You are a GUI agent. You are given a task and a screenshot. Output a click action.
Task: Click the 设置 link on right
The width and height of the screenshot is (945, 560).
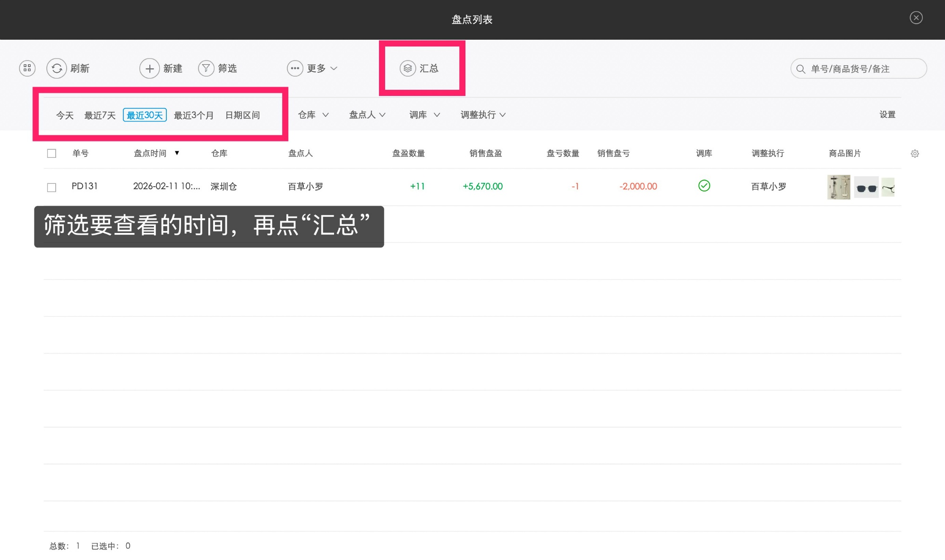click(x=887, y=115)
